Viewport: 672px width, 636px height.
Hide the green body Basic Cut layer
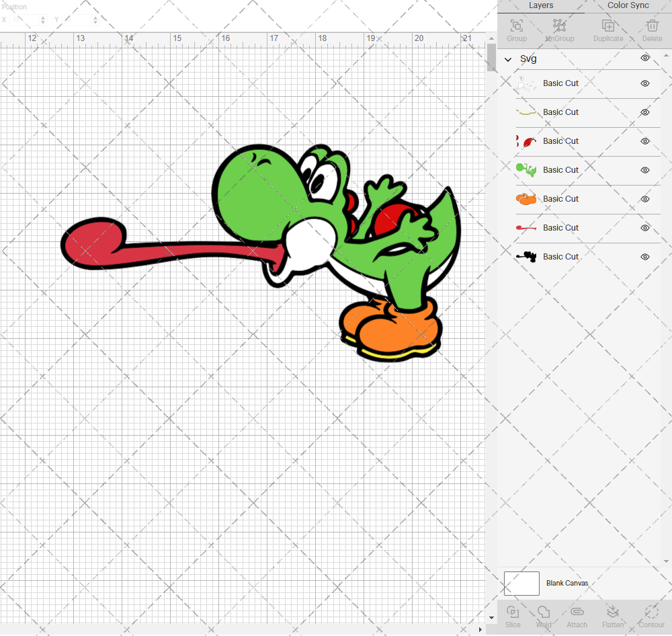click(x=645, y=170)
